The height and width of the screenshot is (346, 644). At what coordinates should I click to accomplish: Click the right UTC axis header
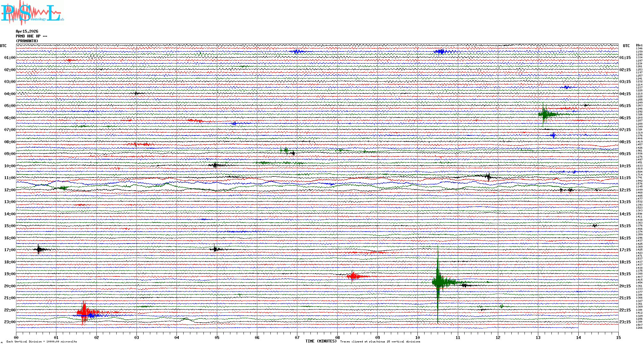tap(626, 46)
